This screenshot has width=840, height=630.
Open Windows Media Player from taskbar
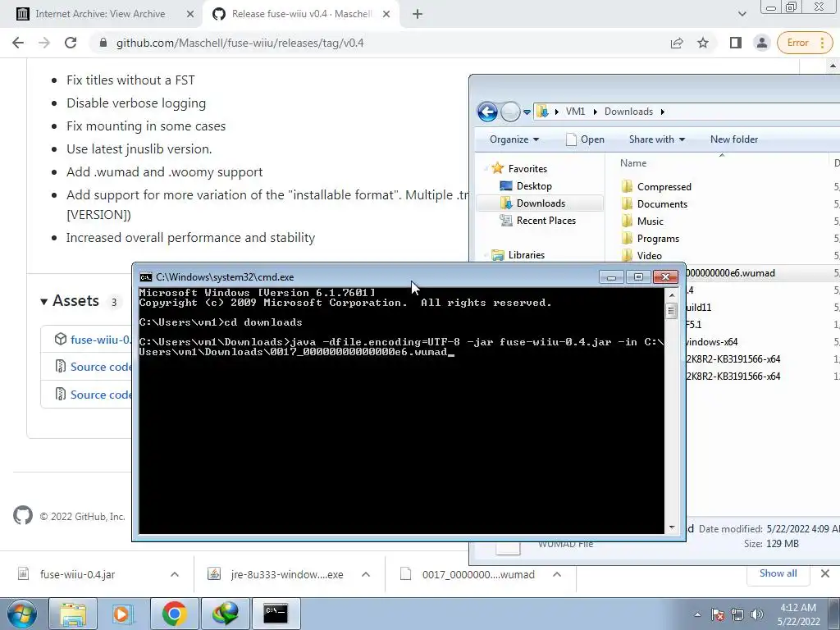coord(122,614)
